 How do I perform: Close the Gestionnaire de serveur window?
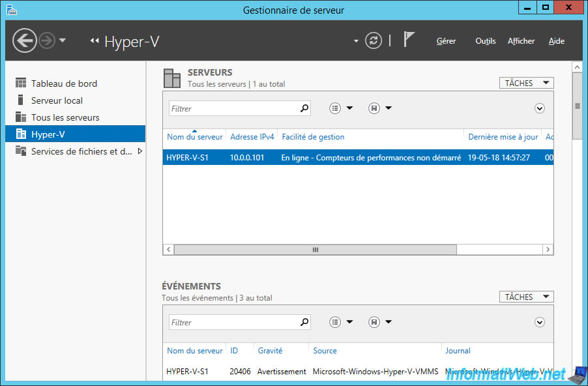point(568,8)
